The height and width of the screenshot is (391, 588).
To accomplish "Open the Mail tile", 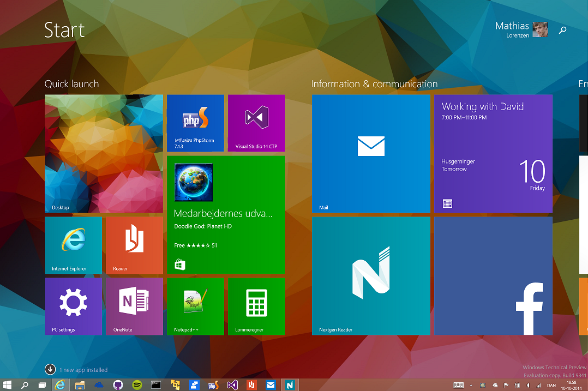I will tap(371, 153).
